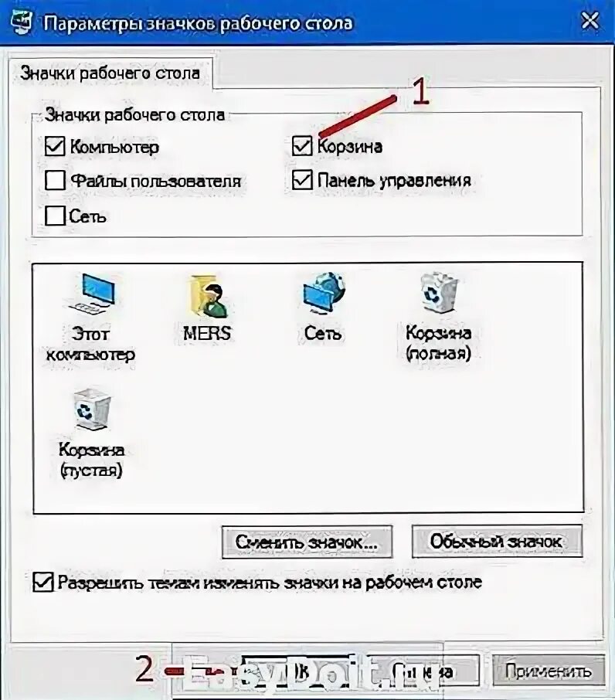Click the Обычный значок button
The width and height of the screenshot is (615, 700).
point(497,541)
